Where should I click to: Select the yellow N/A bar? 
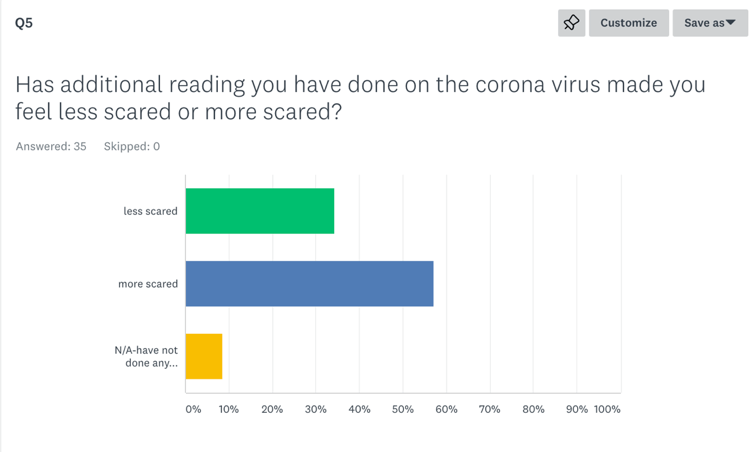pos(204,356)
